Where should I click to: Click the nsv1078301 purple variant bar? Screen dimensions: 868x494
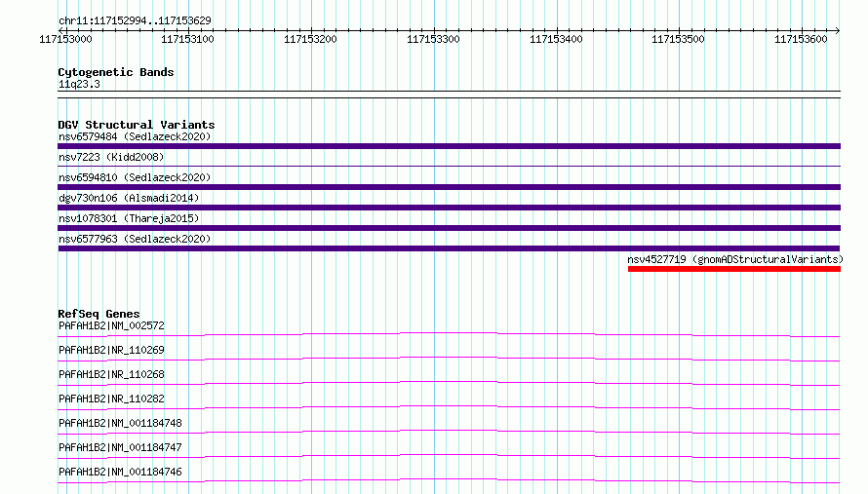(449, 228)
